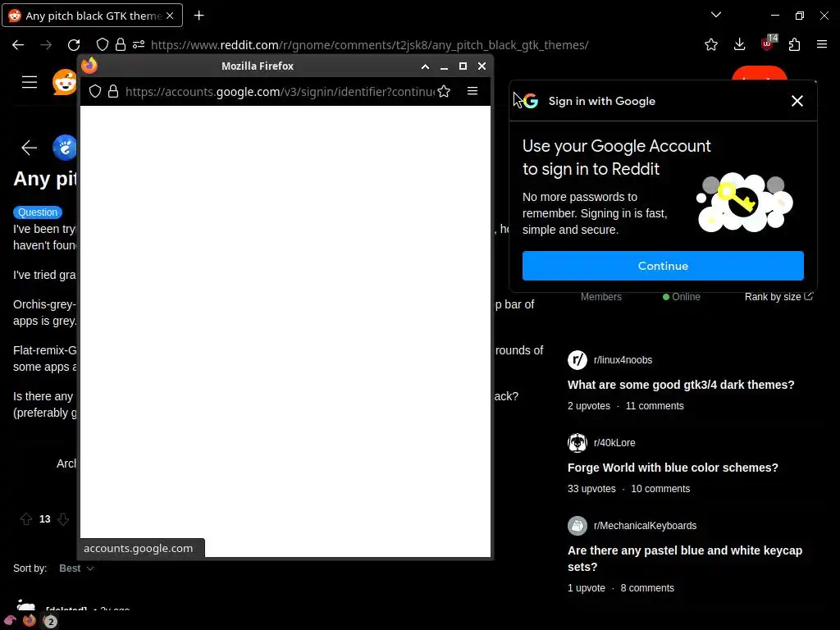Click the workspace number 2 indicator

[50, 622]
